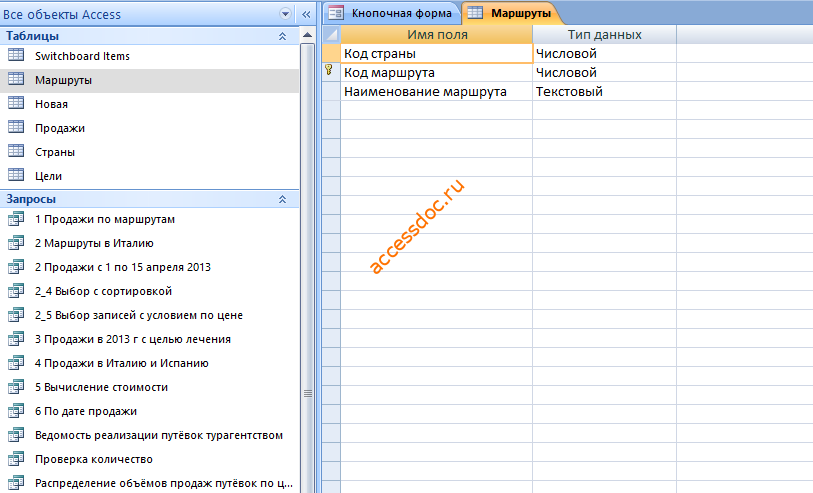The height and width of the screenshot is (493, 813).
Task: Select query 2_5 Выбор записей с условием по цене
Action: click(x=149, y=315)
